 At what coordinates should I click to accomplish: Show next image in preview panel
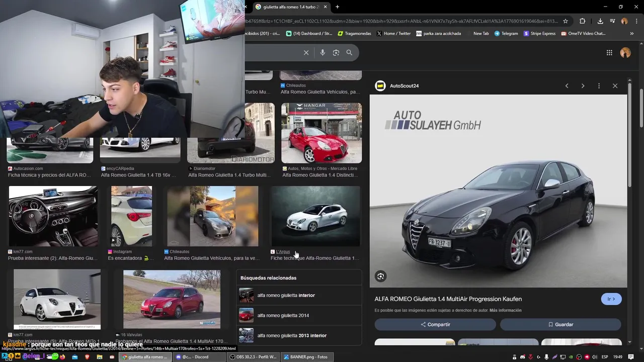[x=583, y=86]
